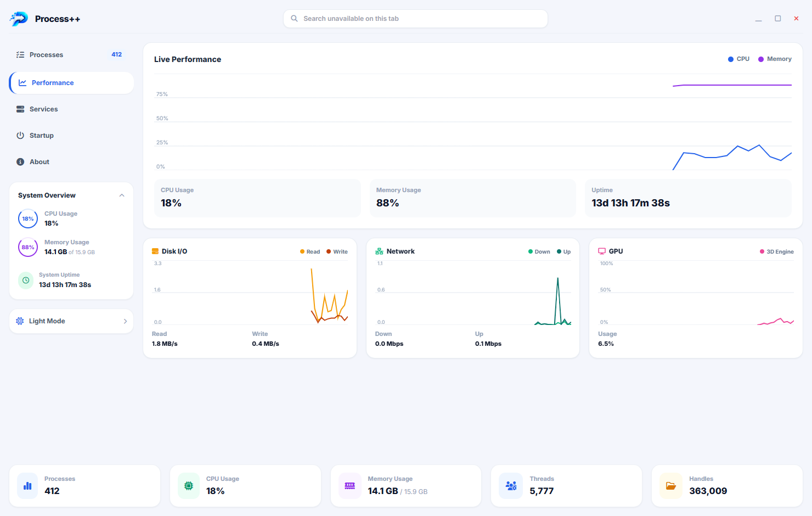
Task: Click the Disk I/O title text
Action: (174, 251)
